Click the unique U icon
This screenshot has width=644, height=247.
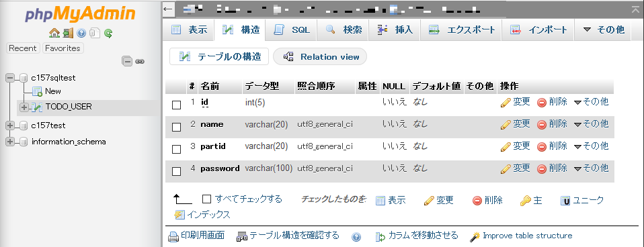[x=565, y=201]
